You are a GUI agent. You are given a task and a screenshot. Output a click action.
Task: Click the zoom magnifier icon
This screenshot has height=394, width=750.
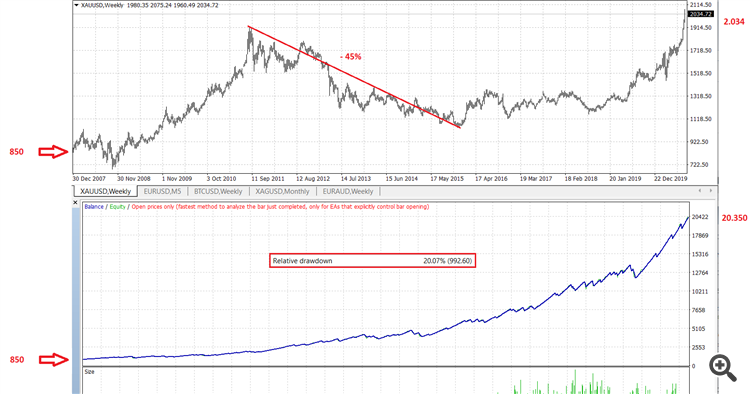click(722, 368)
